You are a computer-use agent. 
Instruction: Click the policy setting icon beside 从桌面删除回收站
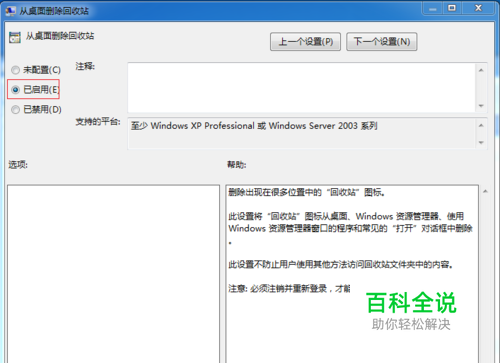coord(15,37)
